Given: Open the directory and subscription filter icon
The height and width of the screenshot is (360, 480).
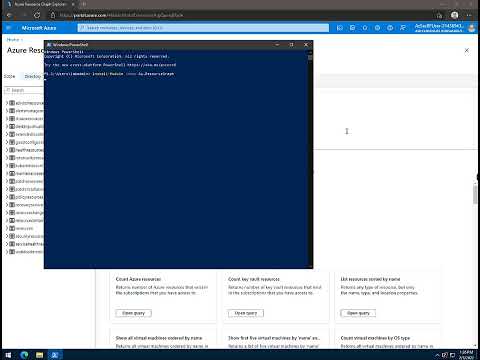Looking at the screenshot, I should point(352,28).
